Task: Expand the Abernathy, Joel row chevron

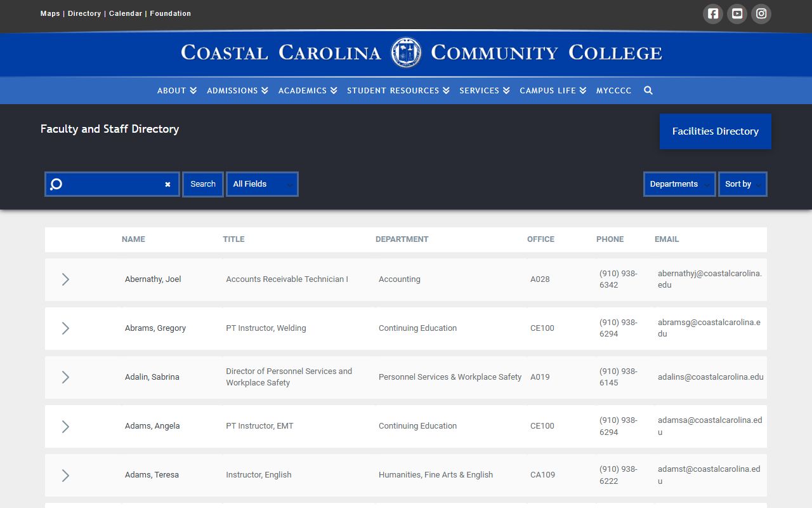Action: click(65, 279)
